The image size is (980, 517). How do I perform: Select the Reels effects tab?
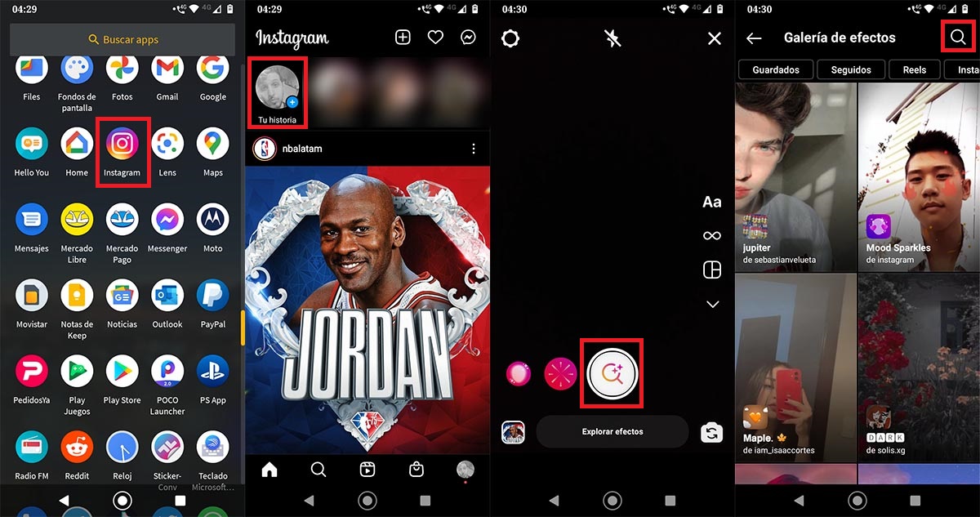[915, 69]
